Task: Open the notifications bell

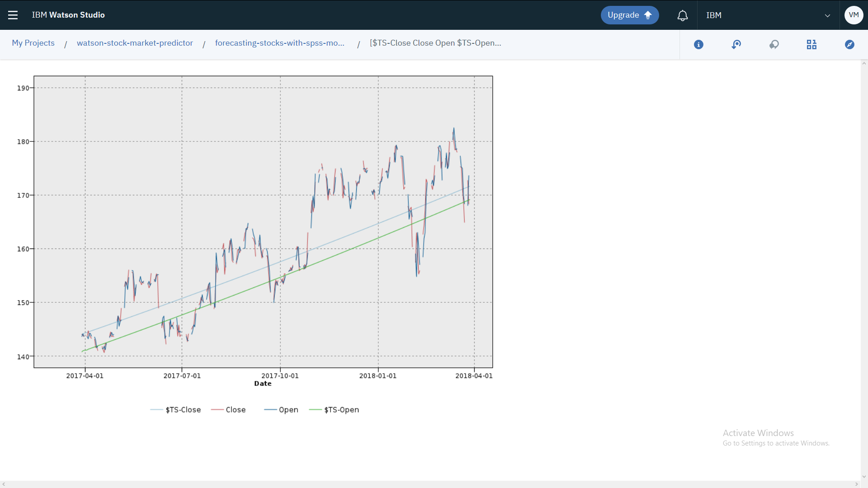Action: pyautogui.click(x=683, y=15)
